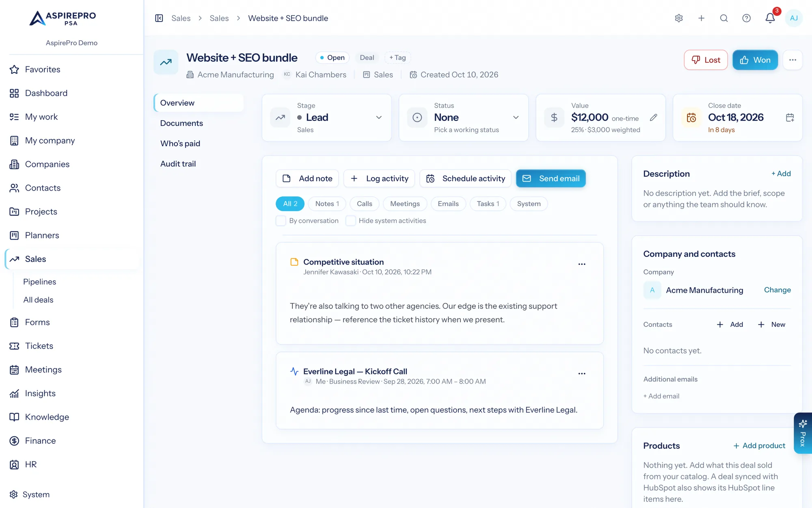
Task: Click + Add in Description card
Action: click(x=781, y=174)
